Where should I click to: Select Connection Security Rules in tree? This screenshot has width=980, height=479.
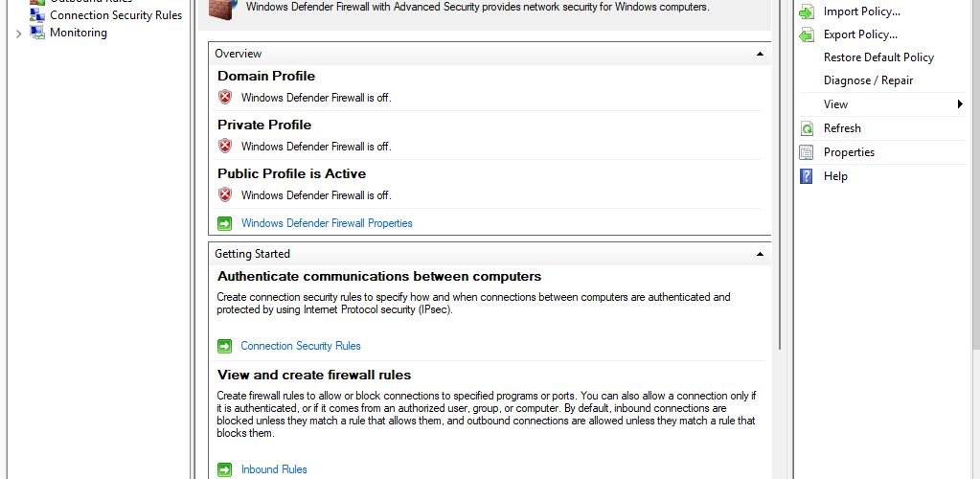(x=115, y=15)
